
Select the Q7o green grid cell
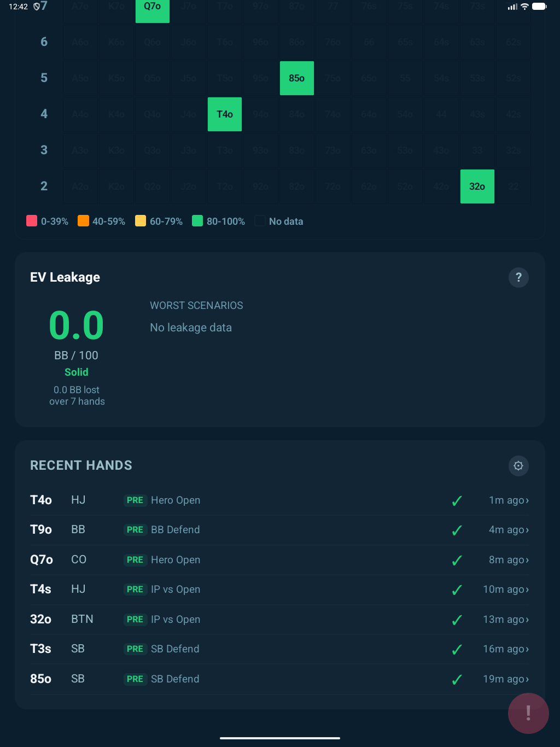tap(153, 8)
